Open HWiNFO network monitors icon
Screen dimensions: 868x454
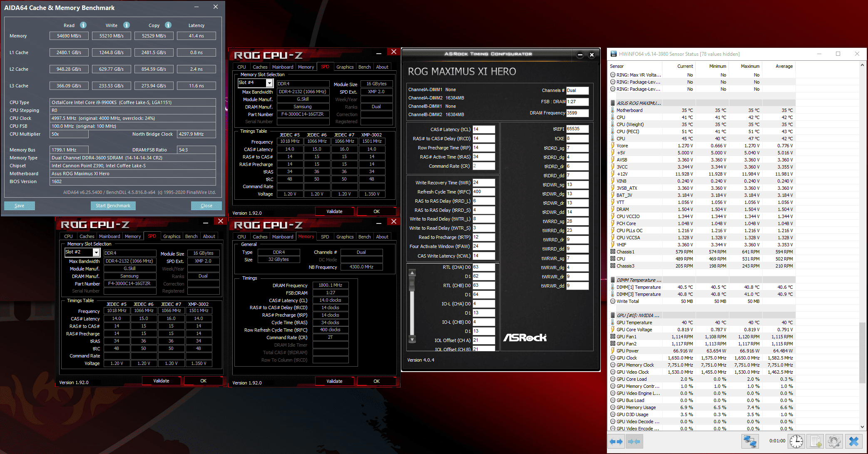click(750, 442)
